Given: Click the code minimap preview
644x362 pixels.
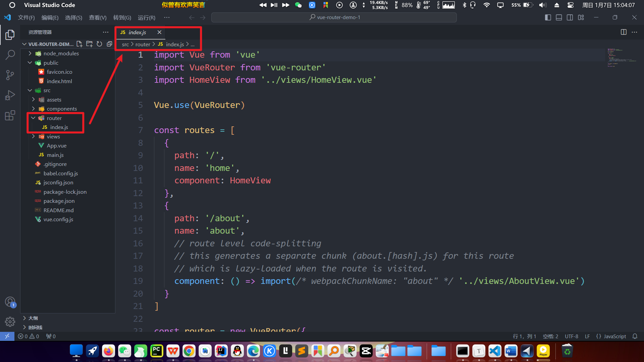Looking at the screenshot, I should click(622, 58).
